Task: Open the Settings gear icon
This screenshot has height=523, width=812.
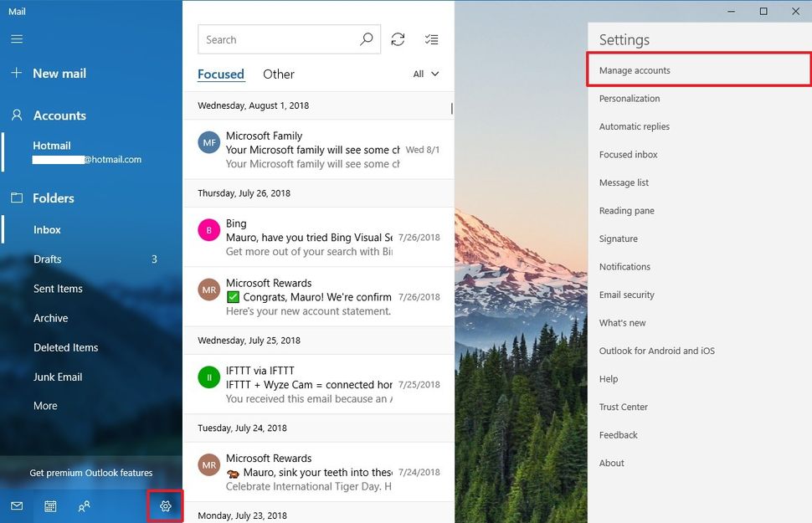Action: [x=166, y=506]
